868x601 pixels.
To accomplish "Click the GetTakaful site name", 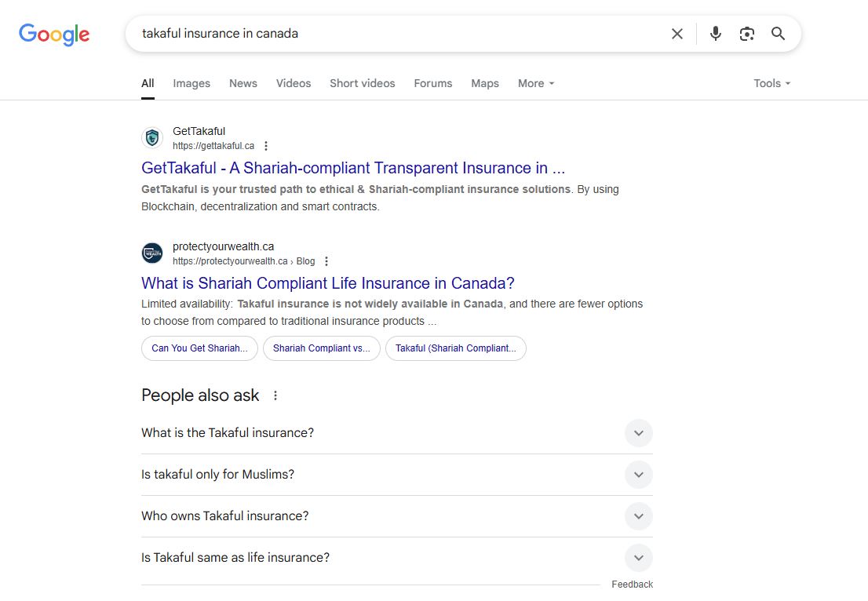I will [x=199, y=132].
